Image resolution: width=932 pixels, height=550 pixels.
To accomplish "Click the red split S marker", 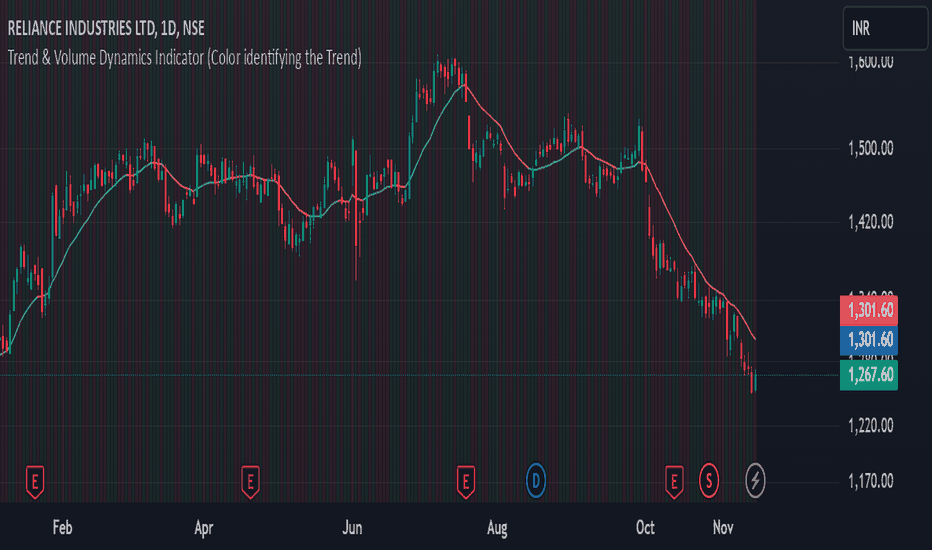I will pos(709,480).
